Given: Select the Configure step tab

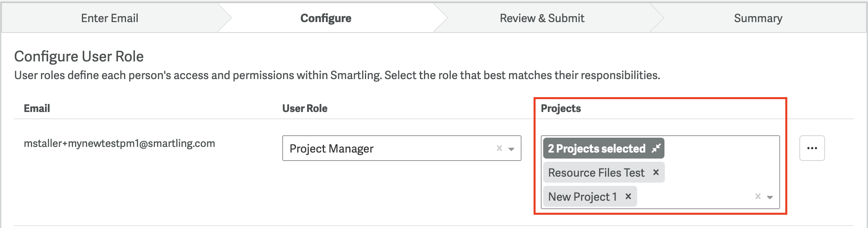Looking at the screenshot, I should coord(326,18).
